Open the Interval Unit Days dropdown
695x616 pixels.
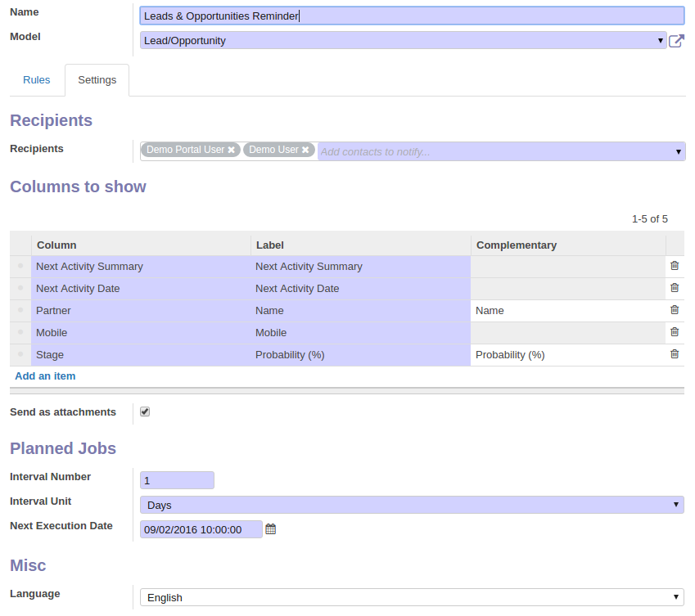pos(413,505)
